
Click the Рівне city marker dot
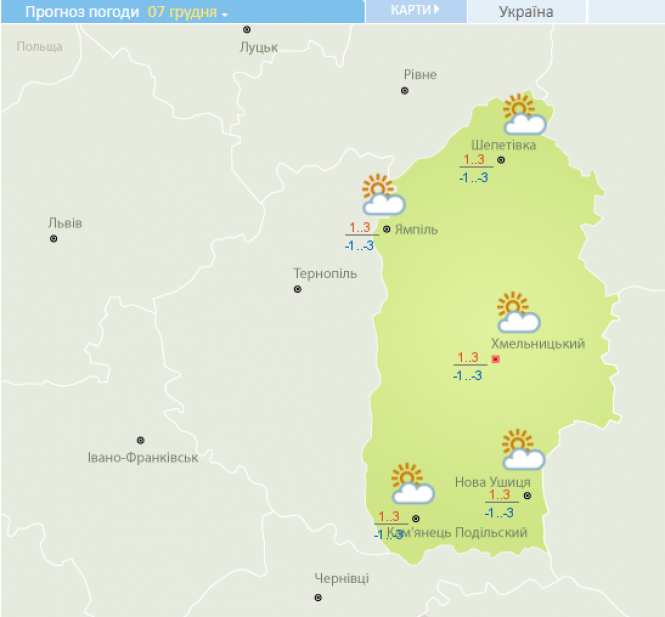(405, 91)
